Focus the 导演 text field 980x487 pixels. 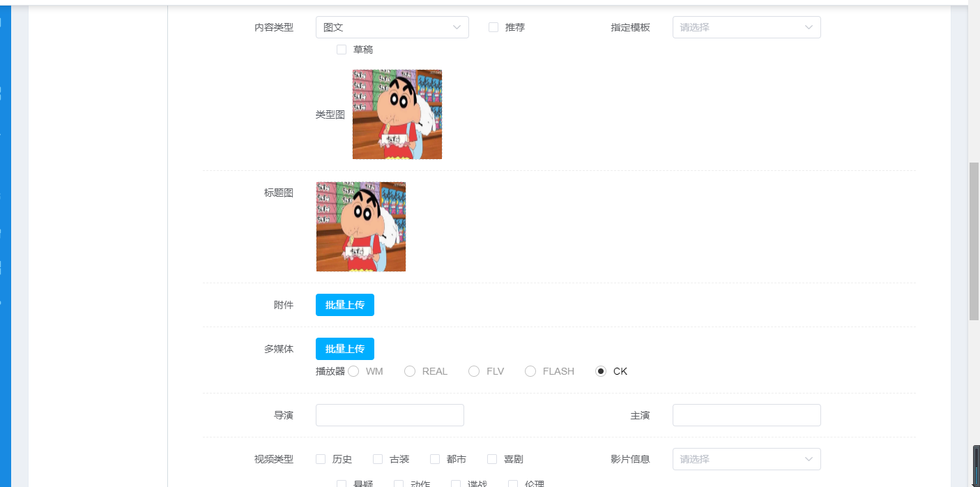(x=390, y=415)
